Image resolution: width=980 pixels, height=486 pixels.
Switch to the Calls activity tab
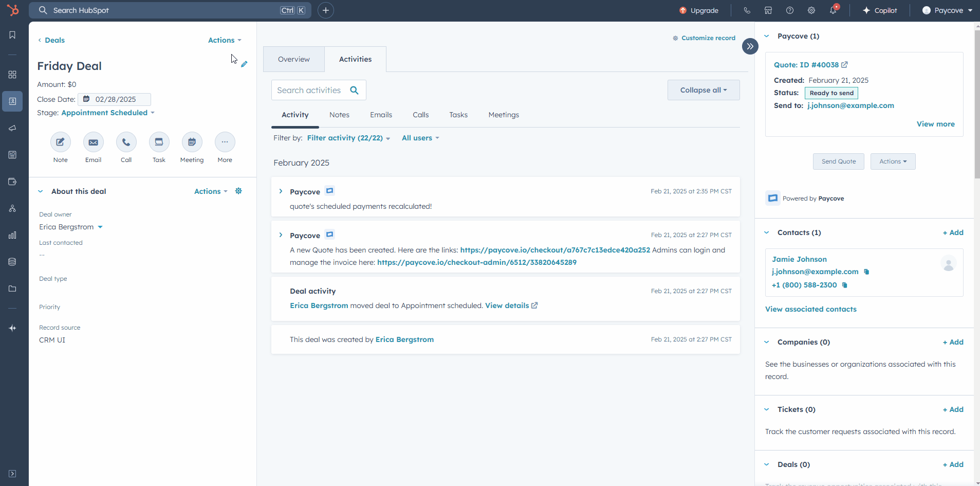[421, 115]
